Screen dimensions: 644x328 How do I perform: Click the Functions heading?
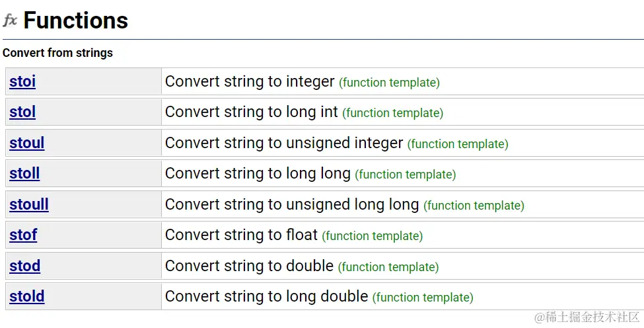(75, 20)
